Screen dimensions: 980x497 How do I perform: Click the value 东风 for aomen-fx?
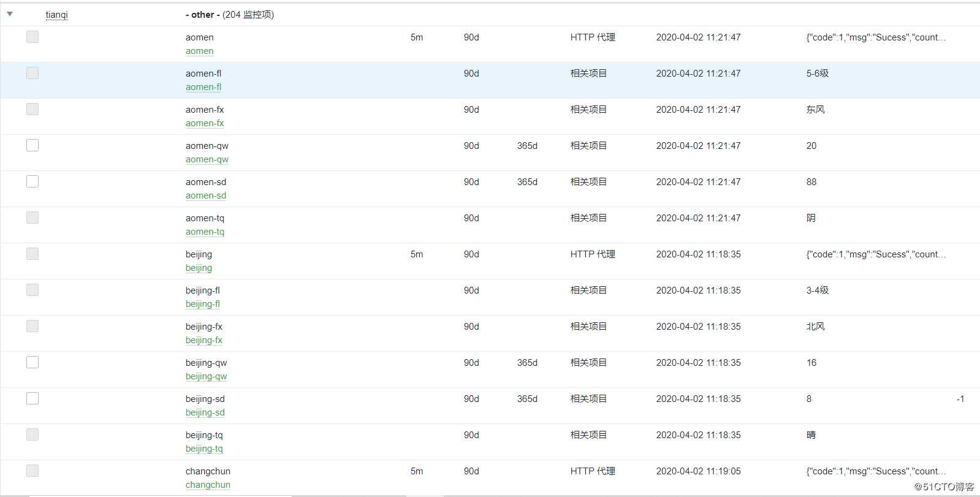click(x=815, y=110)
